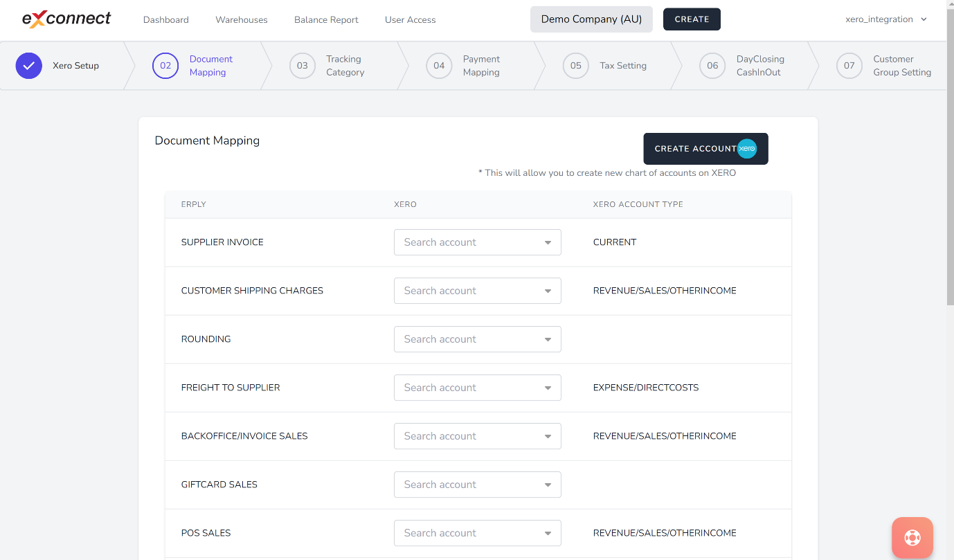This screenshot has height=560, width=954.
Task: Go to Tracking Category step
Action: pos(345,66)
